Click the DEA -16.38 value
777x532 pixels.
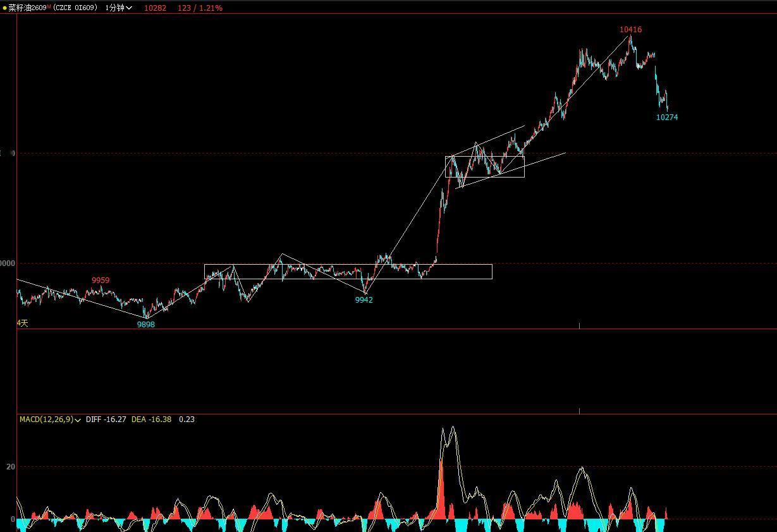(151, 420)
